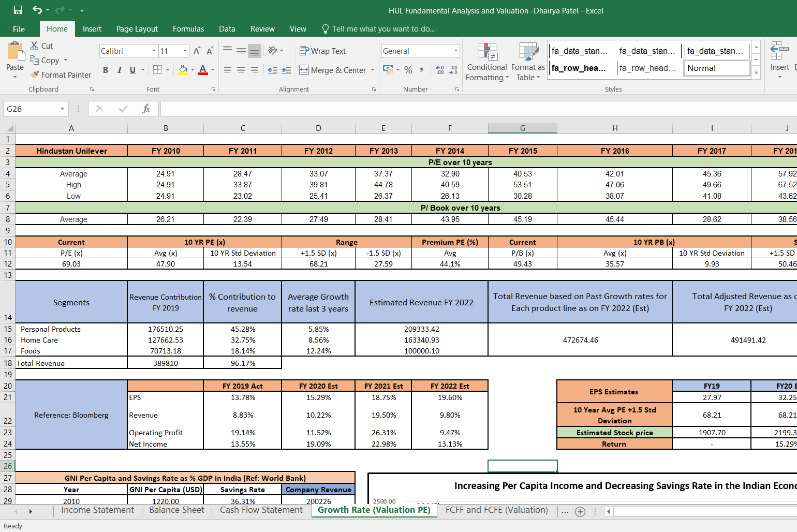This screenshot has height=532, width=797.
Task: Open Balance Sheet sheet tab
Action: (x=176, y=510)
